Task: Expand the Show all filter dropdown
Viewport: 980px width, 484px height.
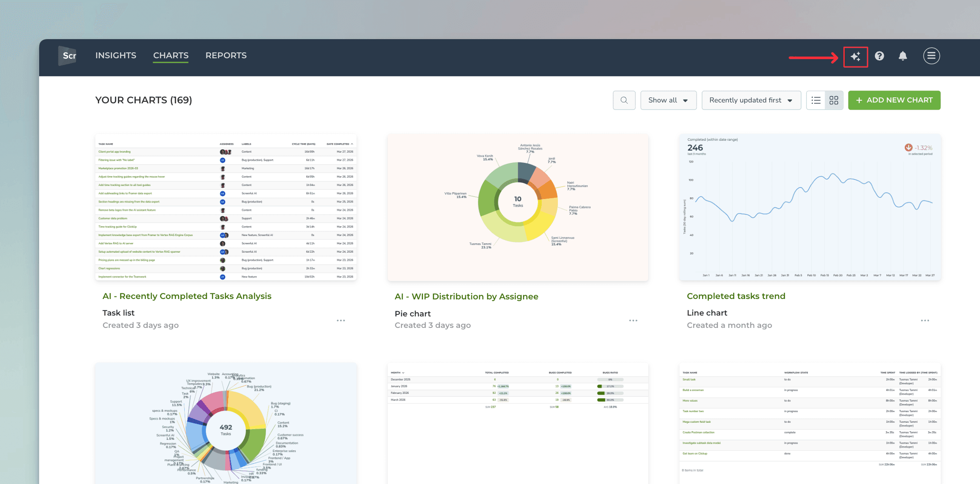Action: click(x=668, y=100)
